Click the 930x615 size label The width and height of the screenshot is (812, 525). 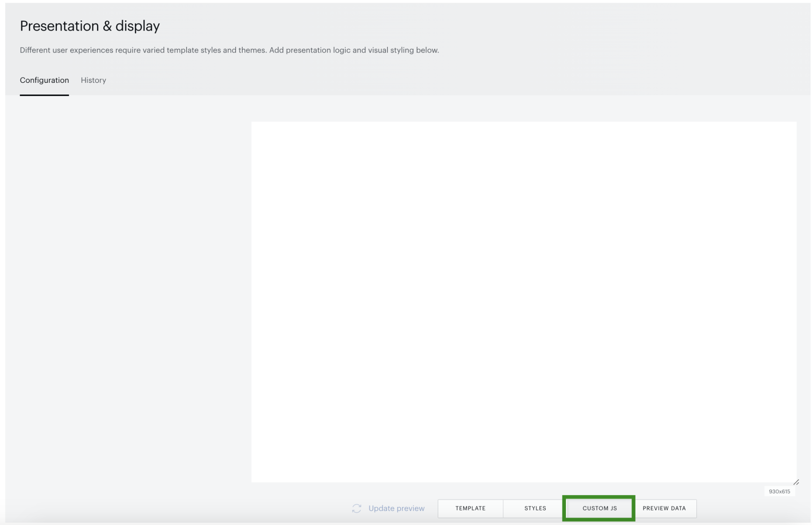click(779, 491)
